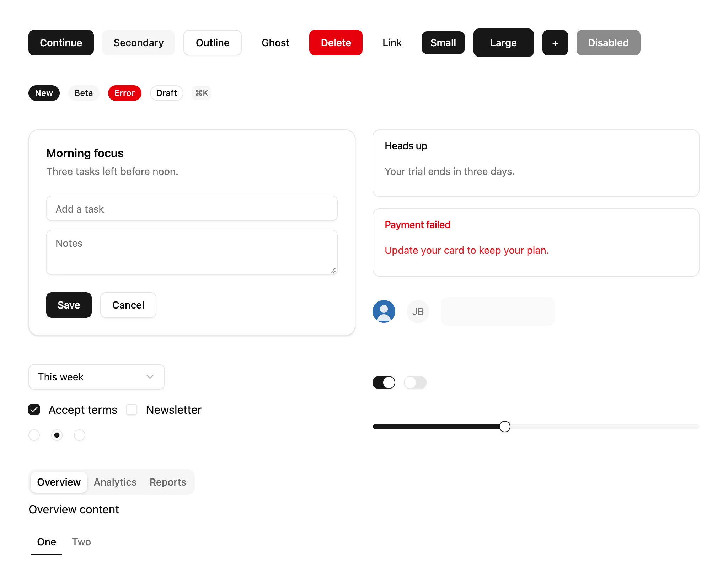Turn off the enabled dark switch
This screenshot has width=728, height=583.
tap(384, 383)
